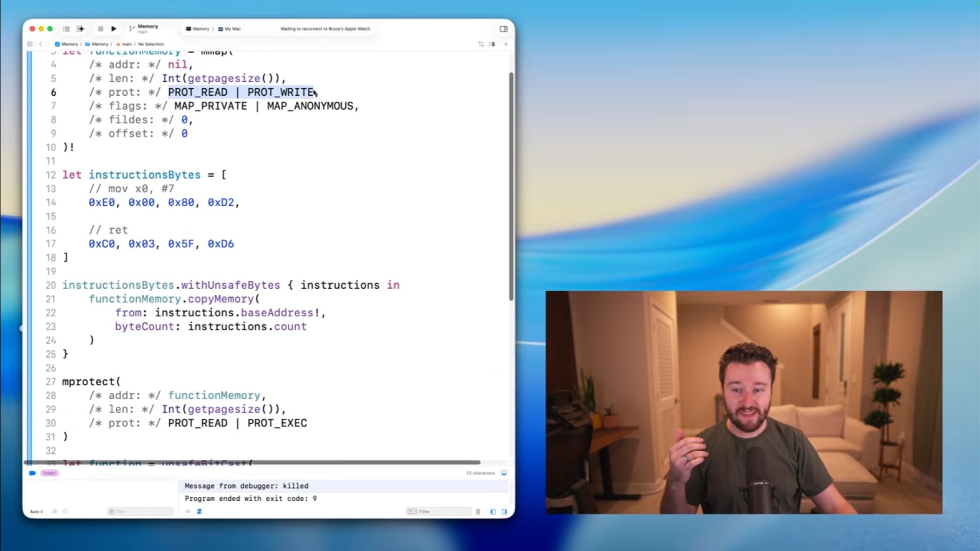Select the Memory scheme in toolbar
Screen dimensions: 980x551
pos(198,29)
